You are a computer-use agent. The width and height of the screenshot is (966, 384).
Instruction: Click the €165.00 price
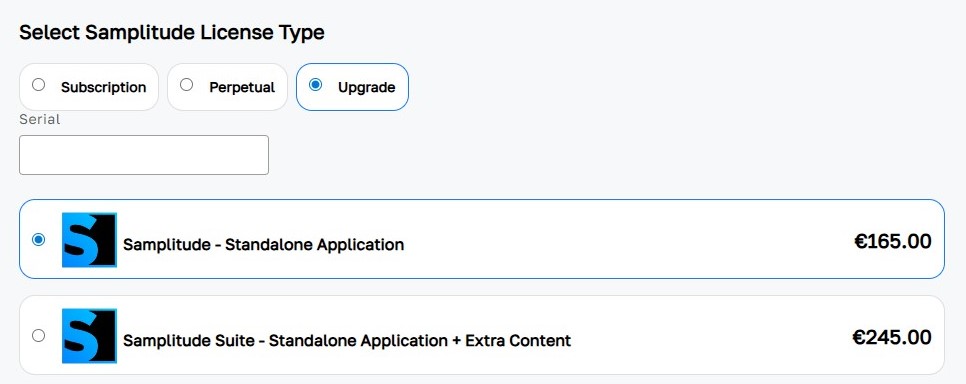pyautogui.click(x=893, y=242)
